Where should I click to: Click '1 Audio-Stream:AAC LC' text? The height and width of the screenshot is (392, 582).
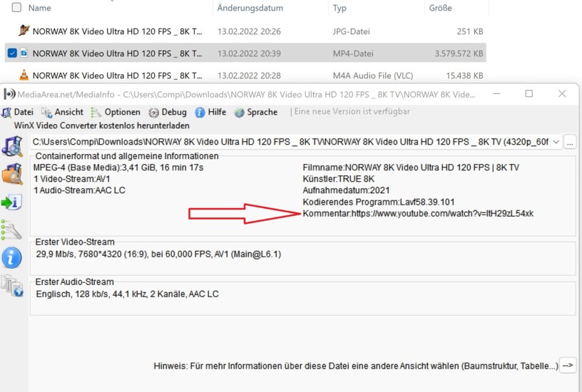pyautogui.click(x=79, y=190)
